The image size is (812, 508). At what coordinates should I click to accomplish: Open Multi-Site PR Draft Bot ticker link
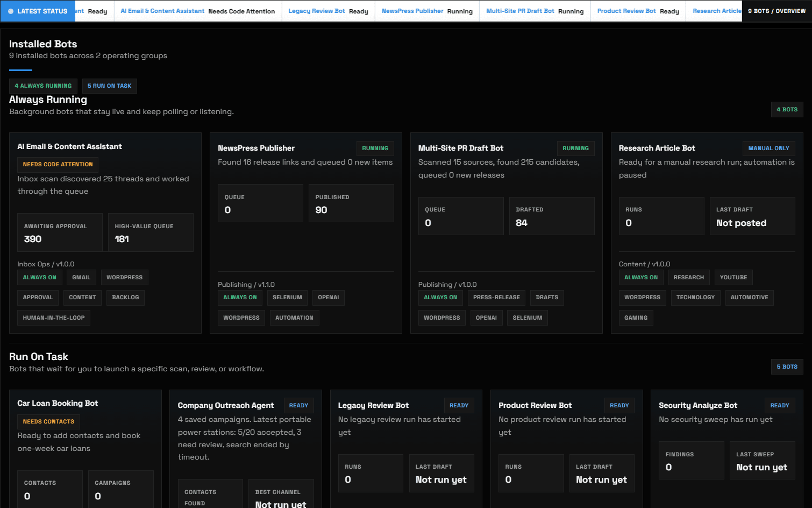tap(520, 11)
